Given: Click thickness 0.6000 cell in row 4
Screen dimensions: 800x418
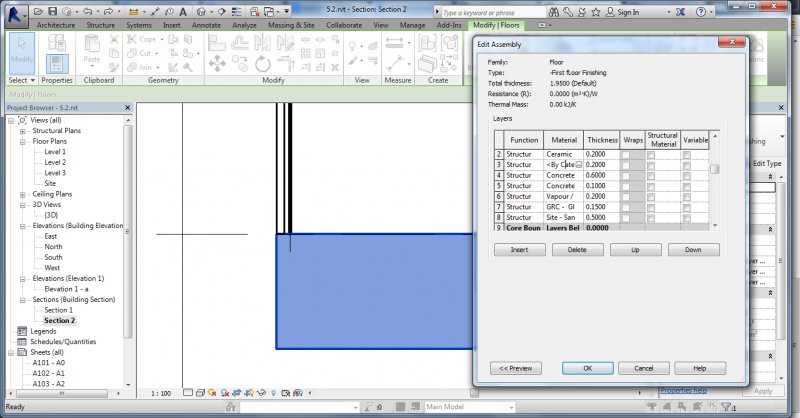Looking at the screenshot, I should [602, 176].
